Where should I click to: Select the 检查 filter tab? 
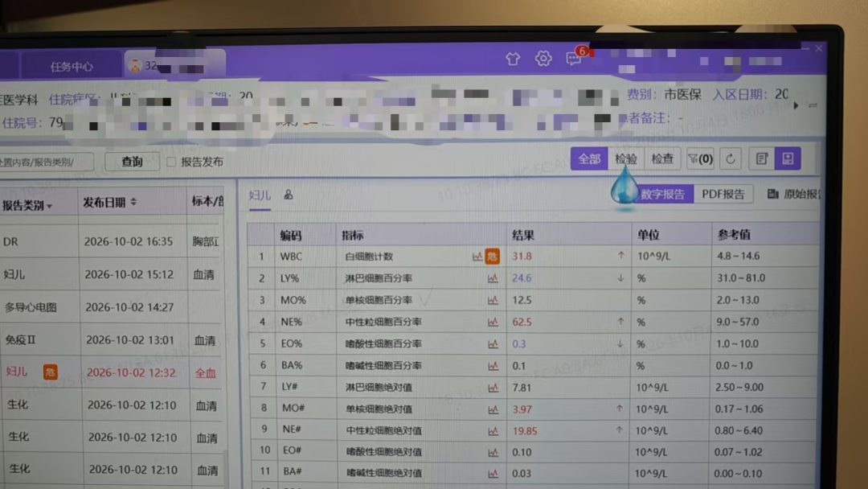662,159
